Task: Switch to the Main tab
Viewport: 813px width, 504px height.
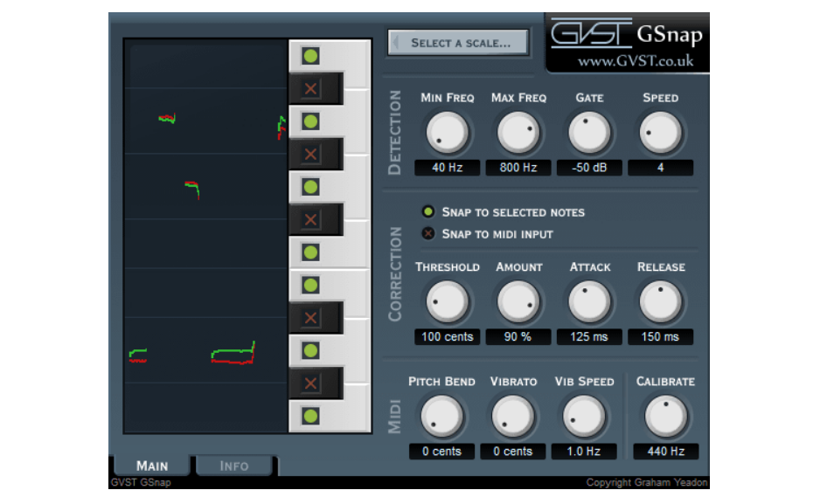Action: coord(152,466)
